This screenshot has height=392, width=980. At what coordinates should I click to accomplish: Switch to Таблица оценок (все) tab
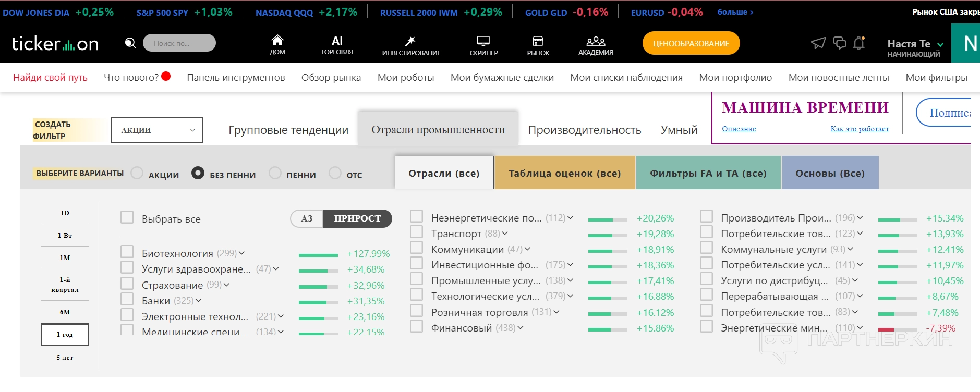(565, 173)
